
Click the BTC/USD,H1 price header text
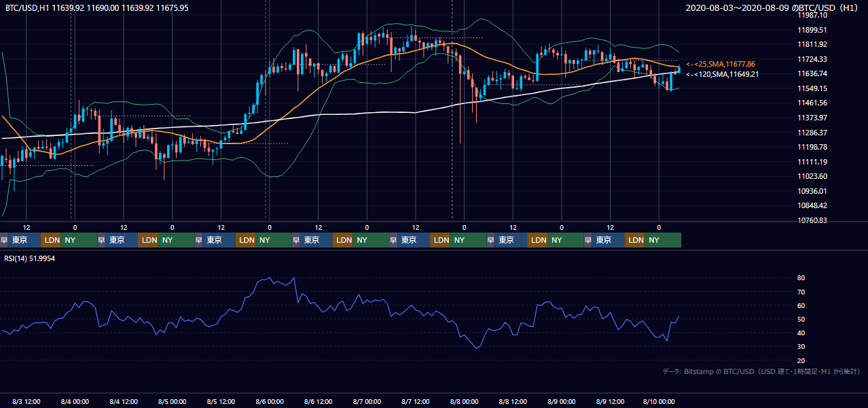[97, 7]
